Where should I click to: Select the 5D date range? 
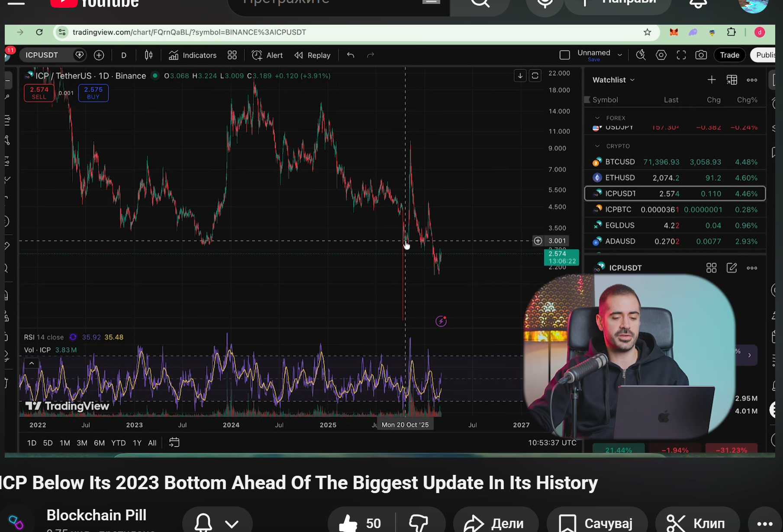tap(48, 443)
